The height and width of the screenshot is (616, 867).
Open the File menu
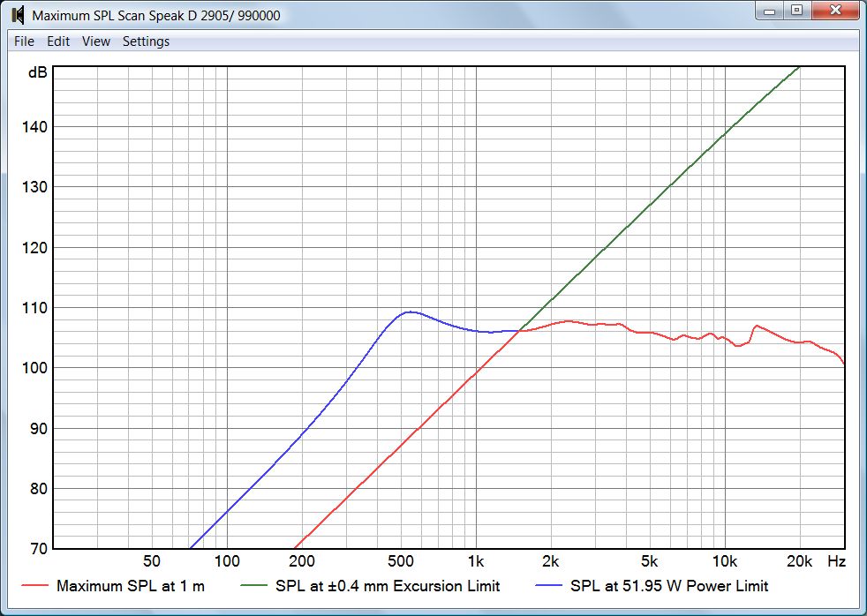(x=24, y=41)
